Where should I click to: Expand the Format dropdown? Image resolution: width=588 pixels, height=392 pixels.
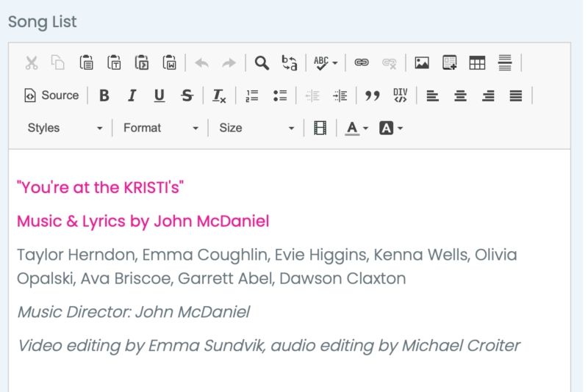(x=160, y=128)
